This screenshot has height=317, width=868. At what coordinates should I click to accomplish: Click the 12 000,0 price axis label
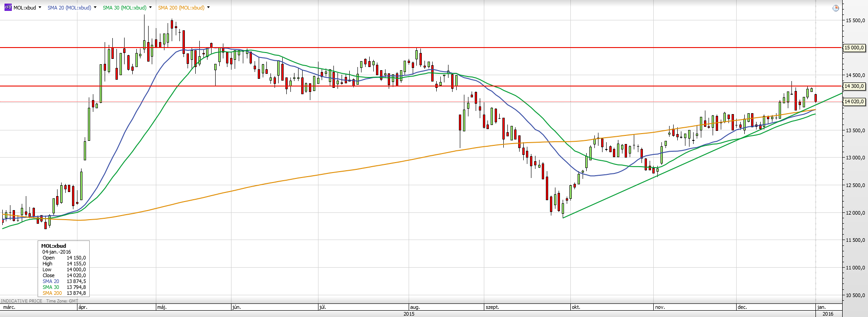[855, 213]
